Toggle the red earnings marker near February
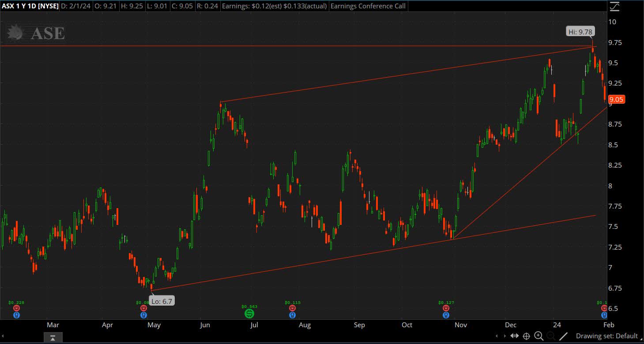The width and height of the screenshot is (644, 344). [603, 308]
